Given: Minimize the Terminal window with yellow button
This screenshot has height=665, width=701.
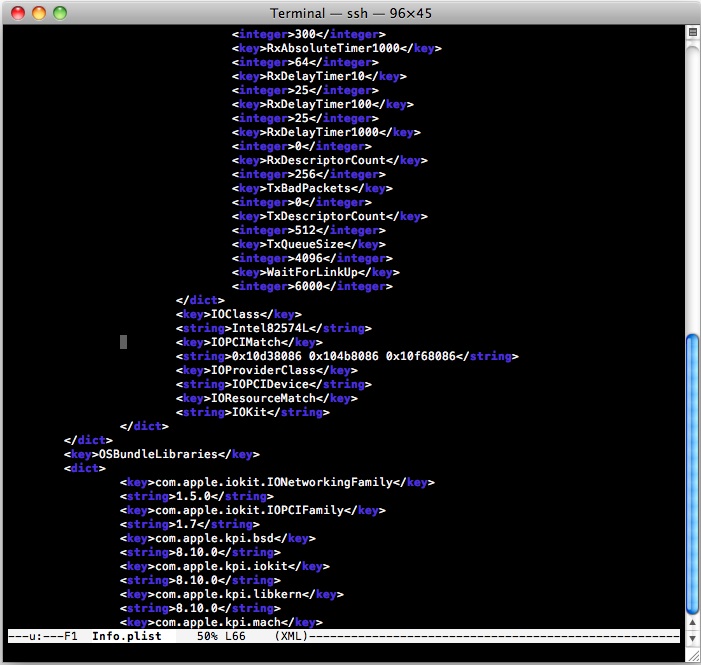Looking at the screenshot, I should (x=39, y=13).
